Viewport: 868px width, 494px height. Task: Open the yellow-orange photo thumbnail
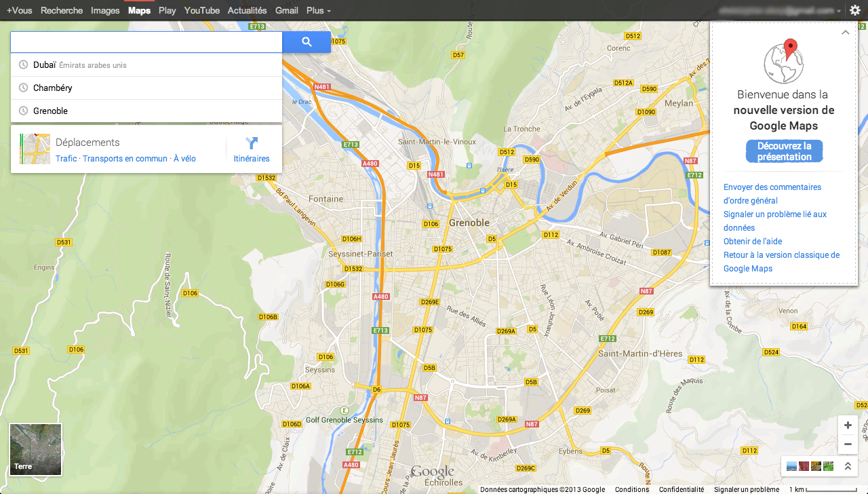(816, 466)
